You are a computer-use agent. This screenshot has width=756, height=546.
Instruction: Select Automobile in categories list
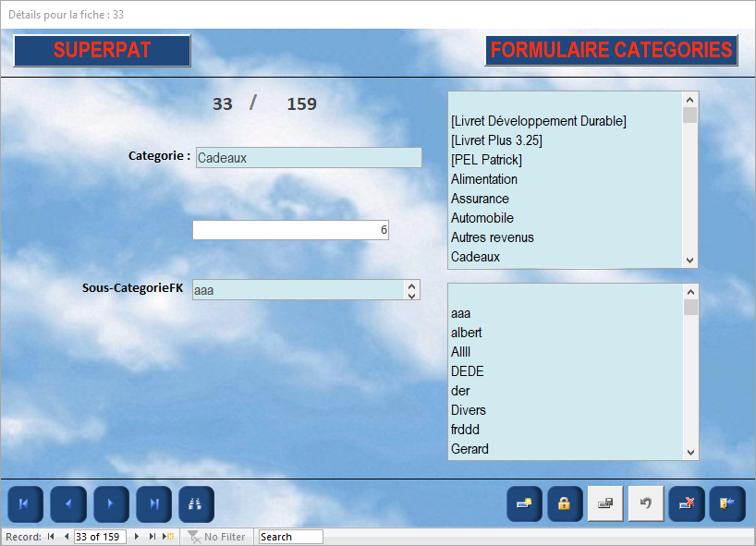[566, 218]
